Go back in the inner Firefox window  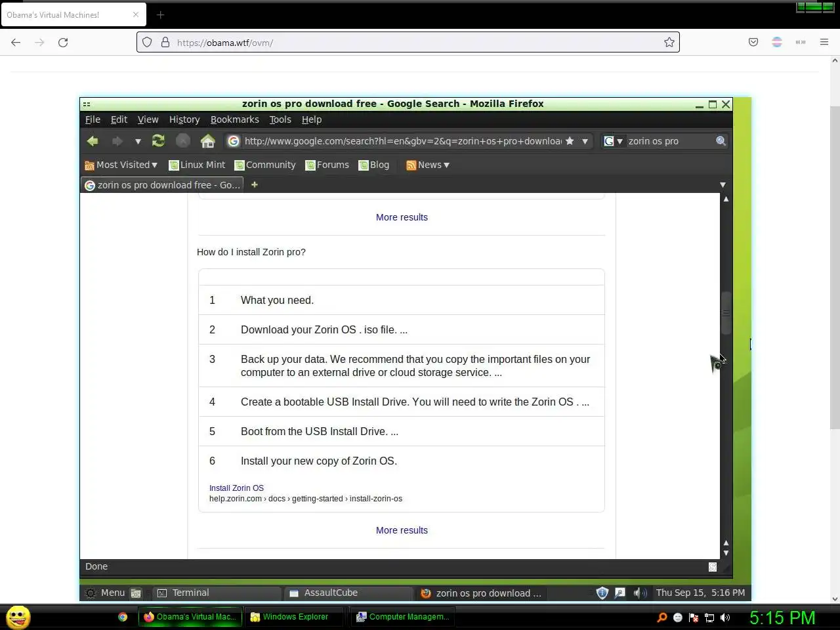click(93, 141)
